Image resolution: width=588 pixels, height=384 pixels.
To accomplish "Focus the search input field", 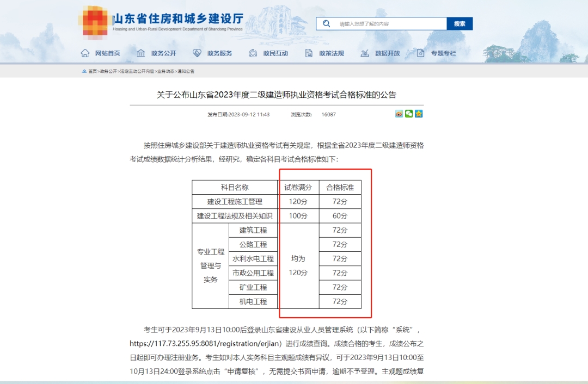I will click(390, 23).
